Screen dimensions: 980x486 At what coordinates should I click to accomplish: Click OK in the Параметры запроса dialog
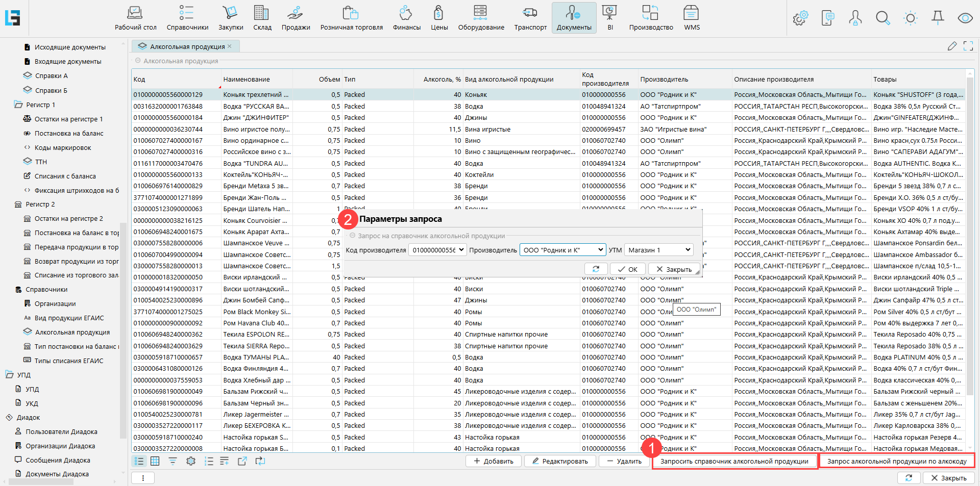(628, 269)
